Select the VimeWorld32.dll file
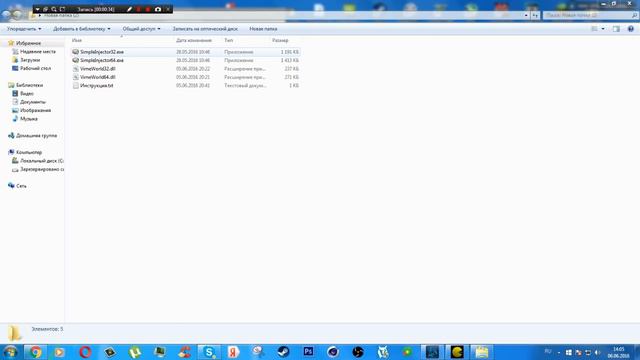The width and height of the screenshot is (640, 360). point(186,69)
